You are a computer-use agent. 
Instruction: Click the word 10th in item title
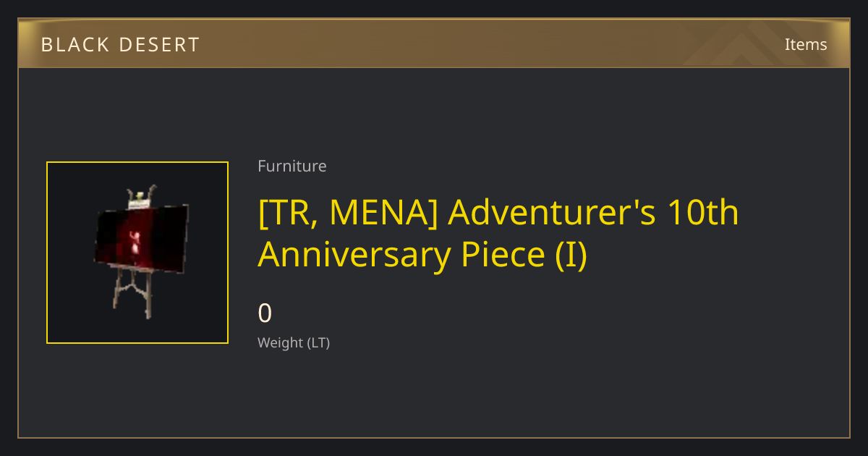point(702,213)
